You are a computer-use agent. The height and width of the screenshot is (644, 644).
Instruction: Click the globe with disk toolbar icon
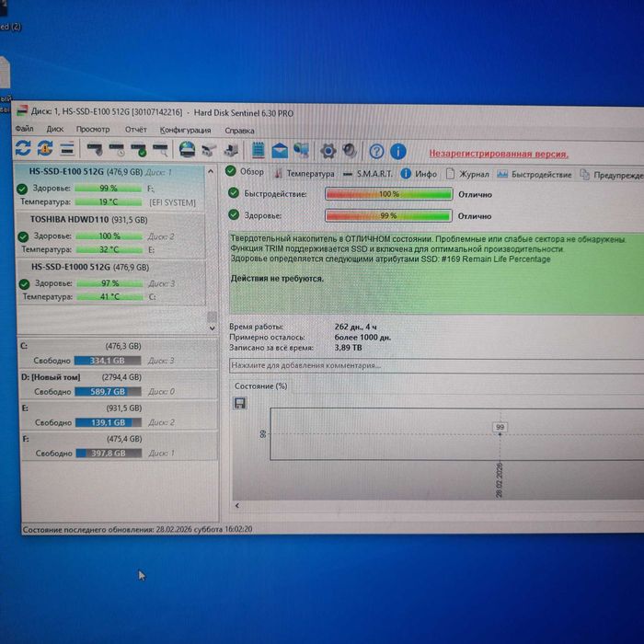coord(188,149)
